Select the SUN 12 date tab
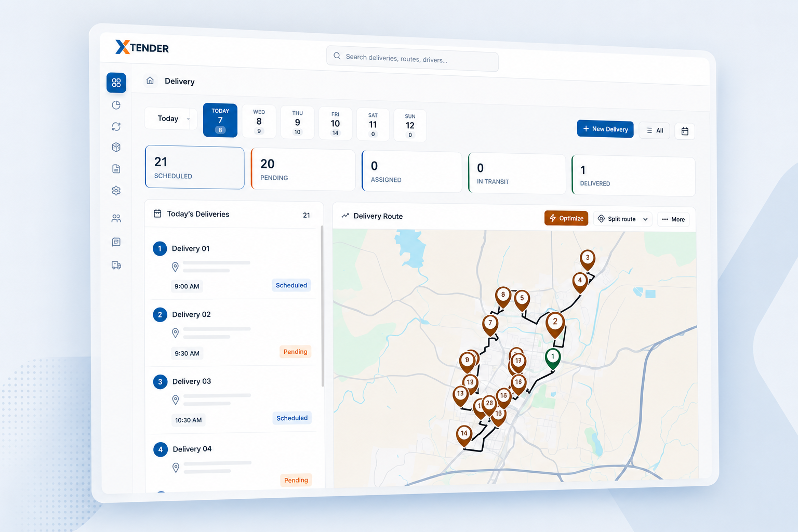The width and height of the screenshot is (798, 532). point(410,126)
